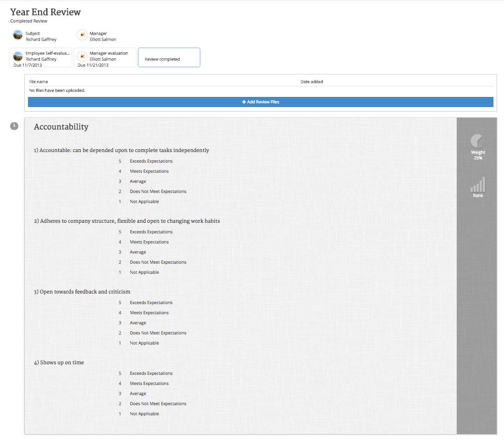
Task: Click the Completed Review link
Action: coord(28,21)
